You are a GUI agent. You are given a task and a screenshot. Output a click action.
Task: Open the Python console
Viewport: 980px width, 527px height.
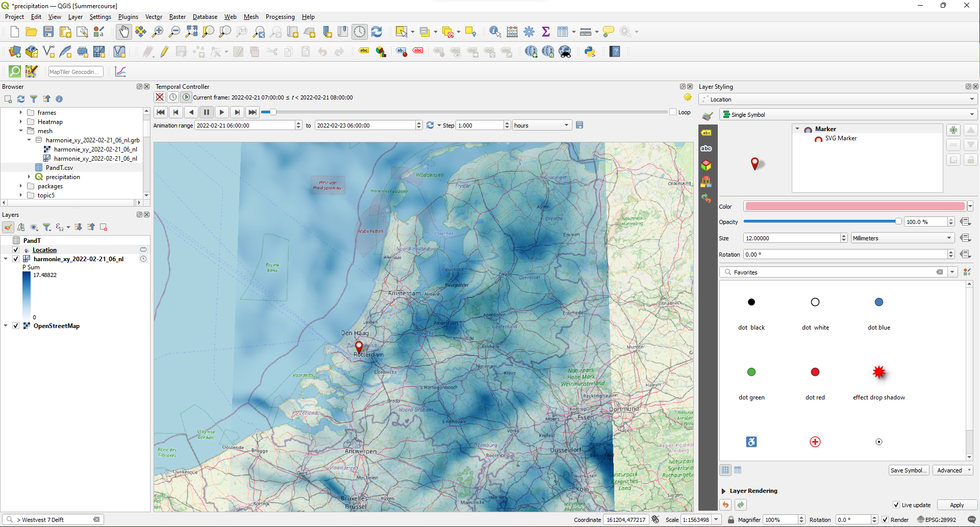tap(590, 51)
